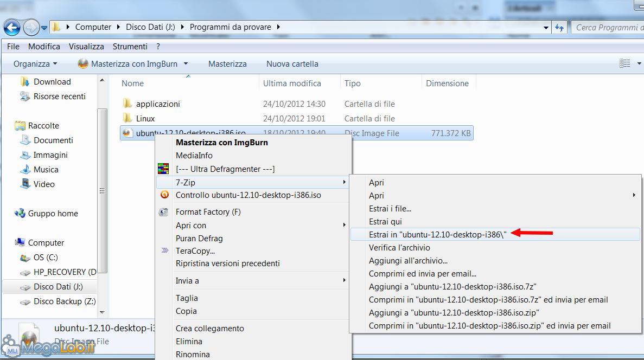Click sidebar scrollbar up arrow

tap(102, 80)
